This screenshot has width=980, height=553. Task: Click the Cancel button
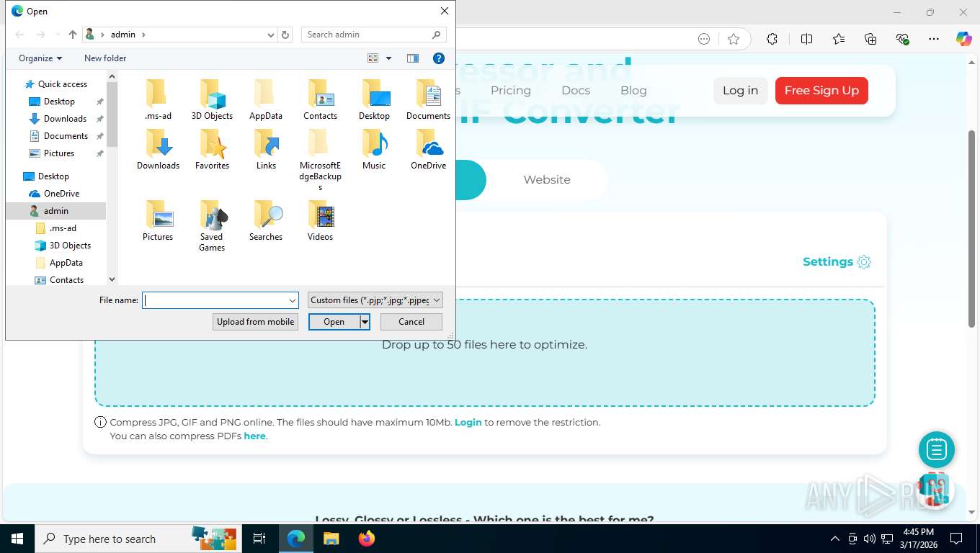(411, 322)
